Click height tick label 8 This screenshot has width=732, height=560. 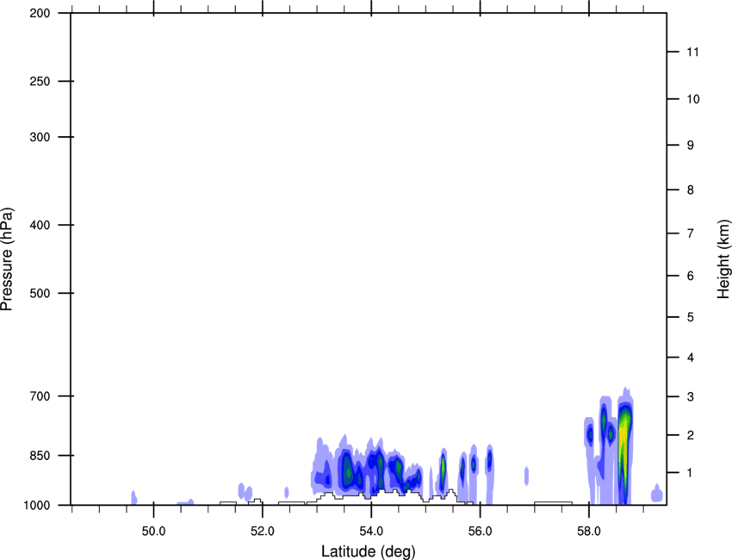coord(691,190)
